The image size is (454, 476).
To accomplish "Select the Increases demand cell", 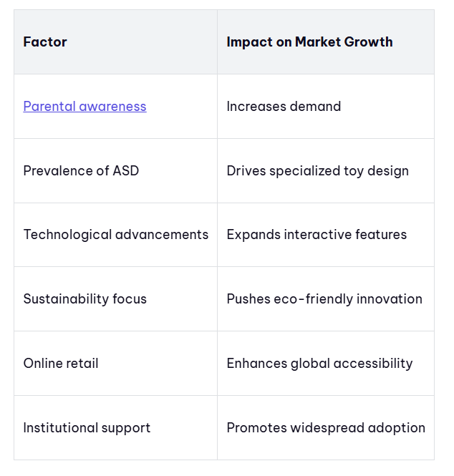I will pyautogui.click(x=326, y=106).
